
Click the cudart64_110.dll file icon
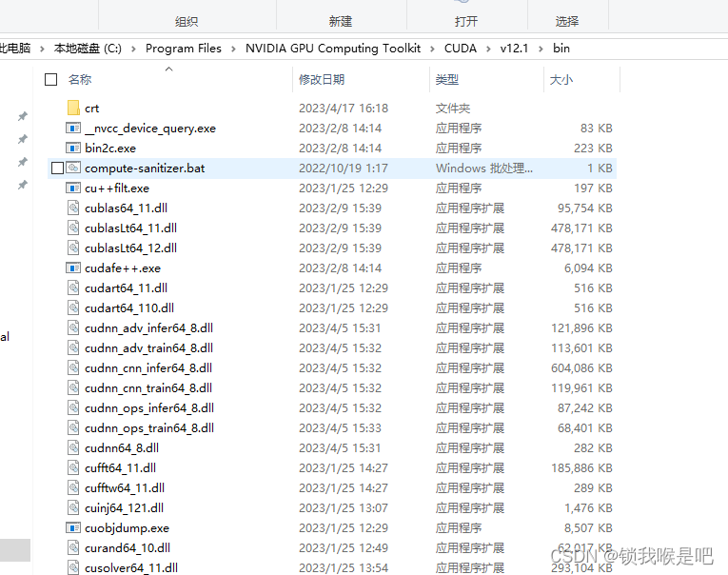click(73, 307)
